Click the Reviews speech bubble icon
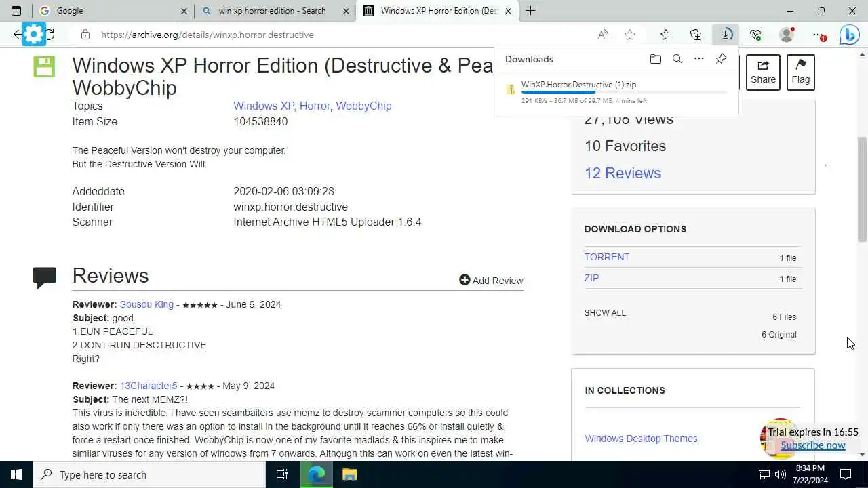 click(x=45, y=277)
